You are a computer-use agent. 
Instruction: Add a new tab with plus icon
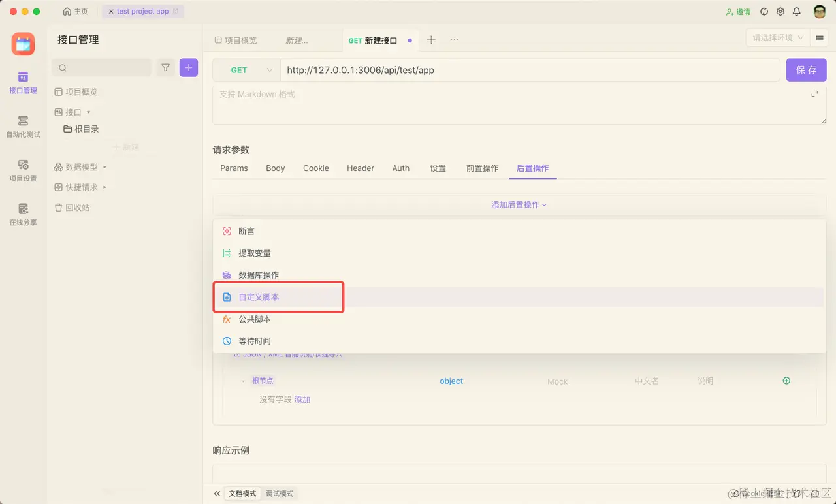431,40
